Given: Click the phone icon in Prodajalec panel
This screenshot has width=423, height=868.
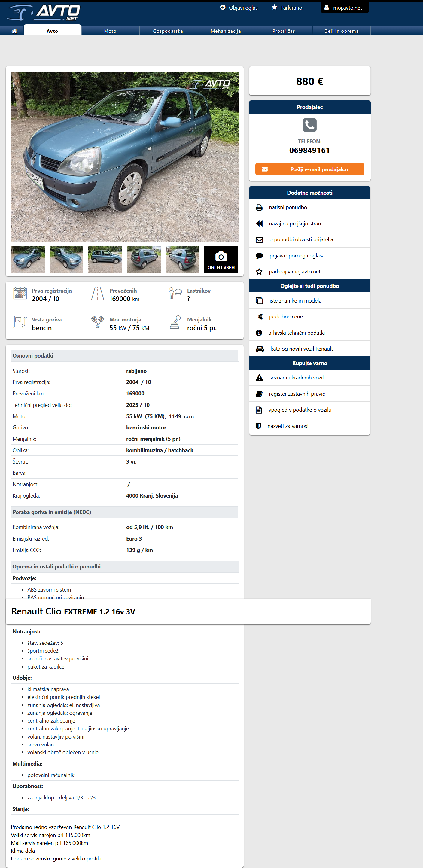Looking at the screenshot, I should 309,125.
